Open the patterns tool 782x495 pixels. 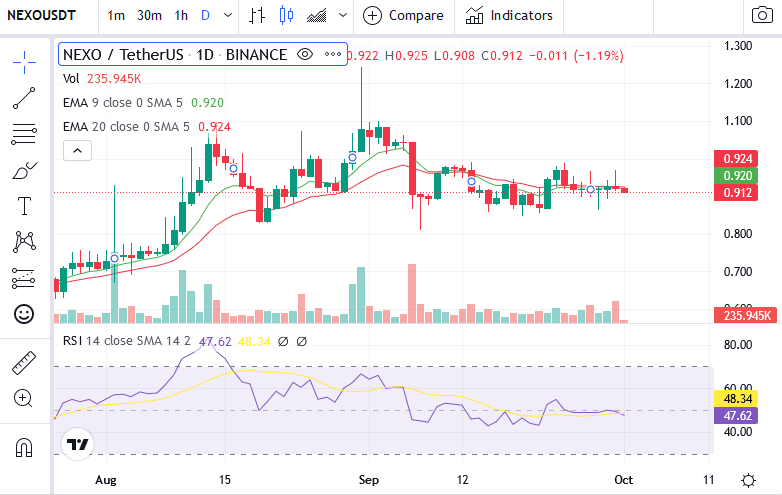(24, 242)
